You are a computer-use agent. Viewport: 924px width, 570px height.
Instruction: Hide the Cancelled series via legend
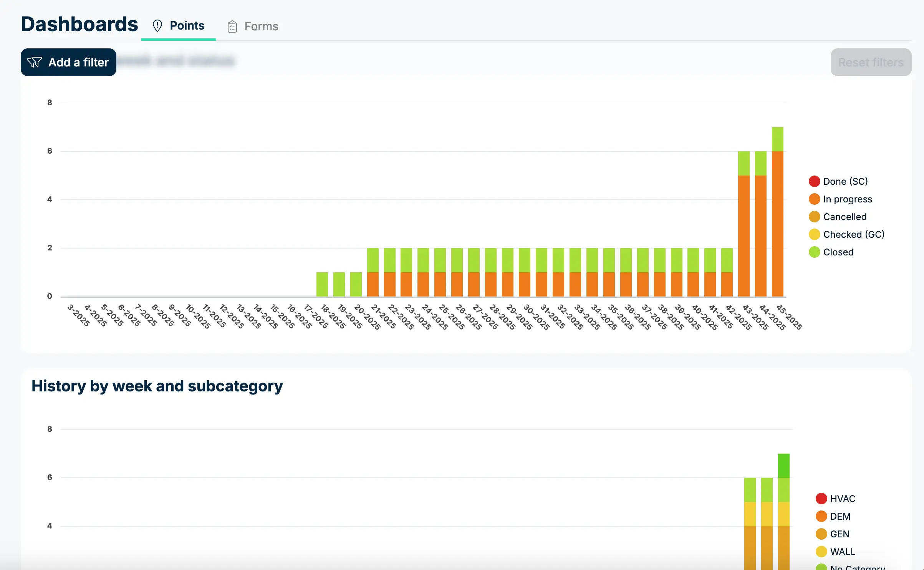845,217
